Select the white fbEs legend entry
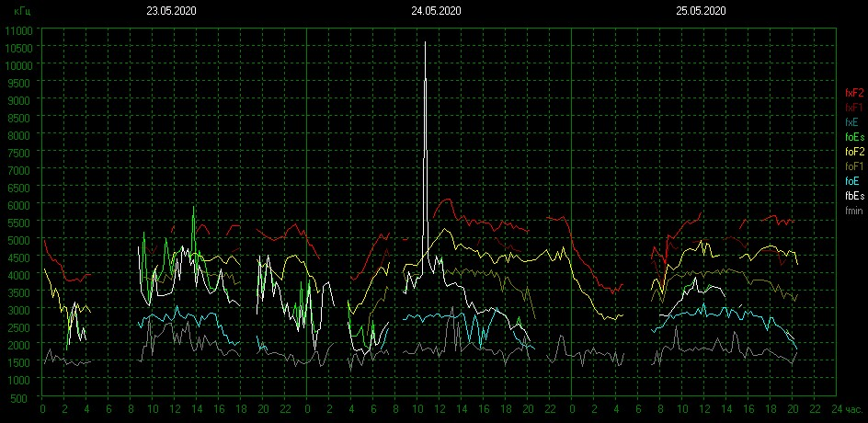Image resolution: width=868 pixels, height=423 pixels. point(854,196)
